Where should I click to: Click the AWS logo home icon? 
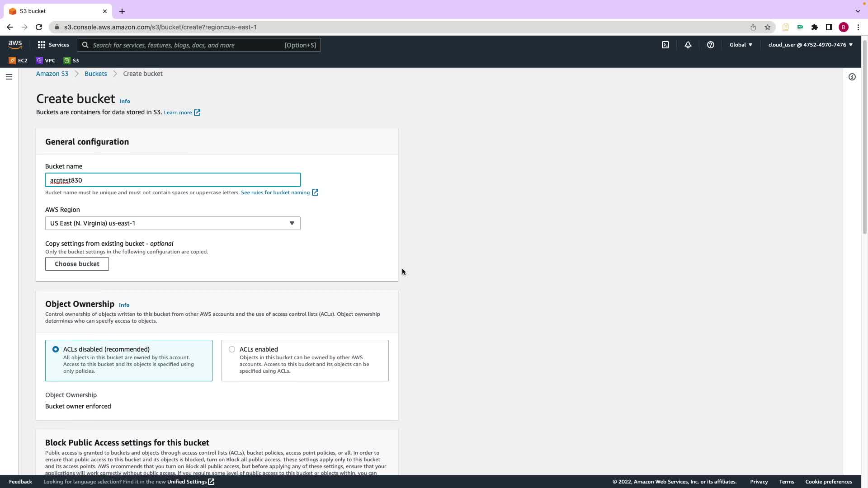pos(15,45)
